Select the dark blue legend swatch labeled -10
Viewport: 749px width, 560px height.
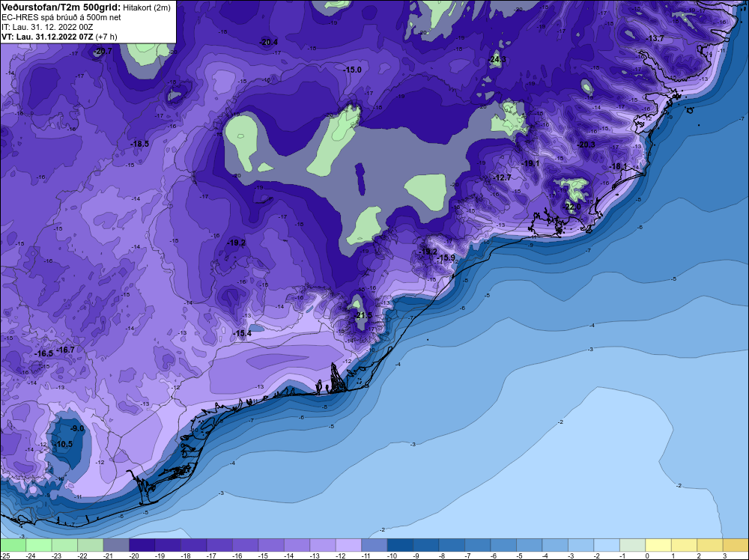click(x=400, y=545)
